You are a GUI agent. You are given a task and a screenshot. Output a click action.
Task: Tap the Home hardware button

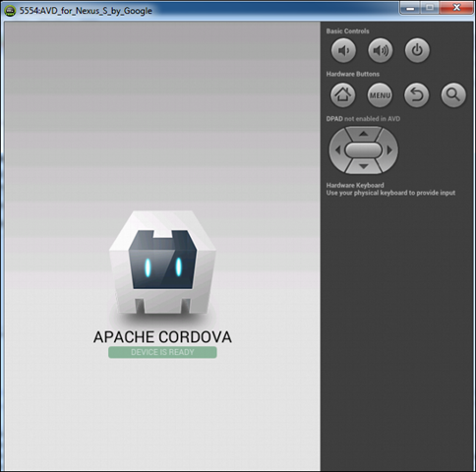[343, 95]
